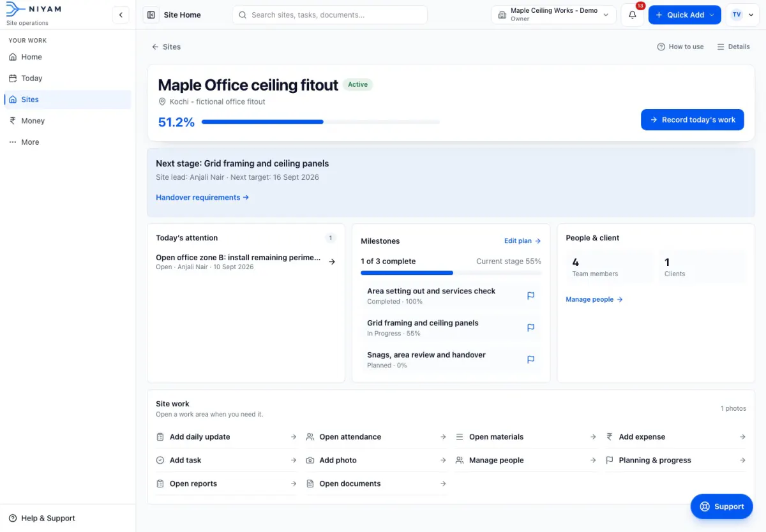Screen dimensions: 766x532
Task: Open the notifications bell
Action: point(633,15)
